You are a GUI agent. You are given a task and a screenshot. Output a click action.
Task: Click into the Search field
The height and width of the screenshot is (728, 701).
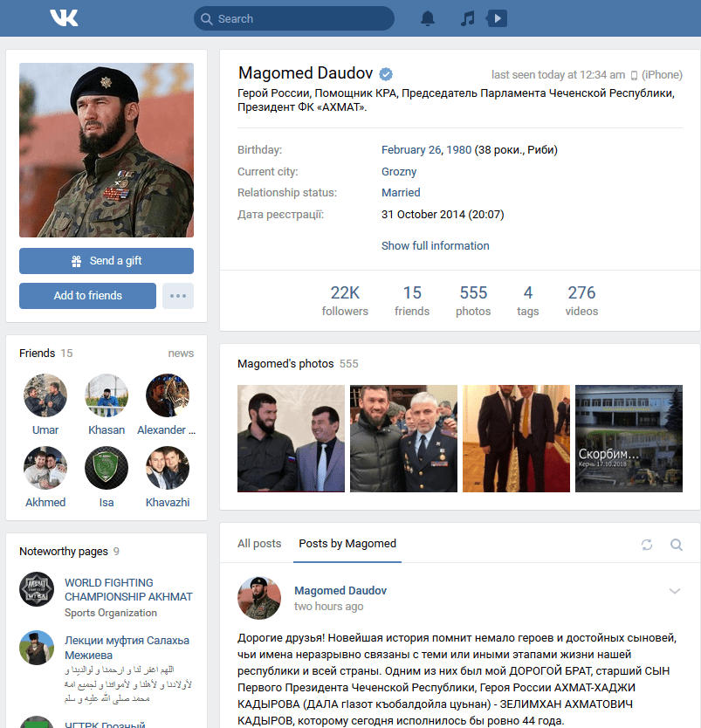[294, 18]
